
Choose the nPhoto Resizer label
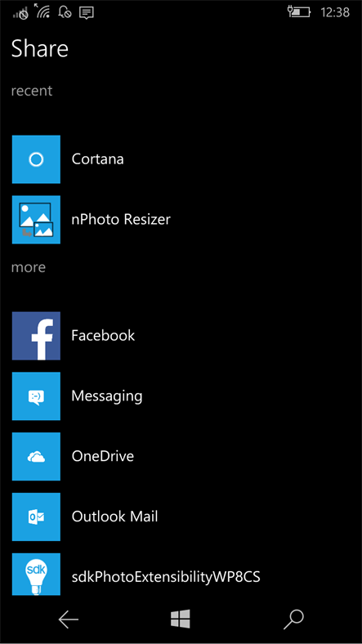pyautogui.click(x=121, y=220)
